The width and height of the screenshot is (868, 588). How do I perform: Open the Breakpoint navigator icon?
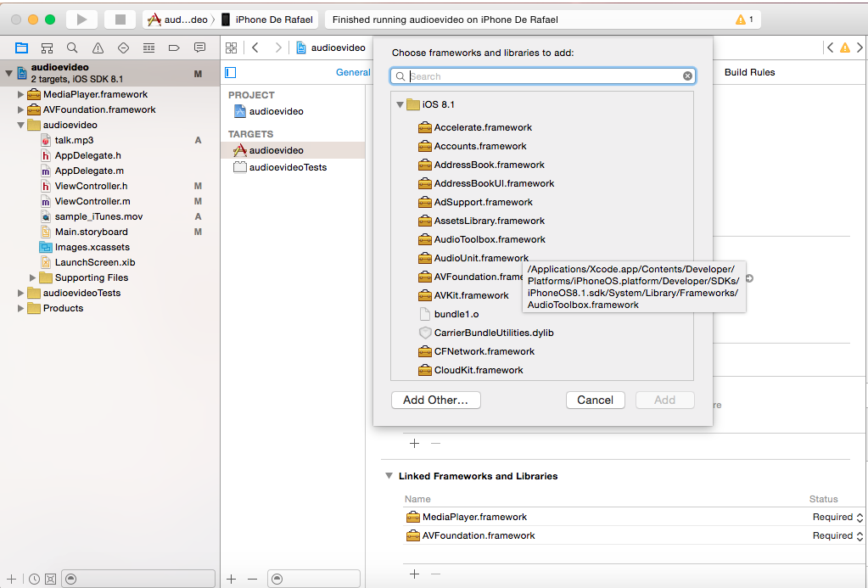coord(174,48)
